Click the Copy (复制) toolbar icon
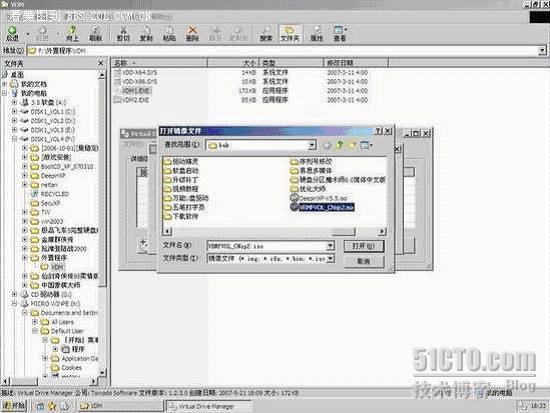550x413 pixels. [146, 34]
